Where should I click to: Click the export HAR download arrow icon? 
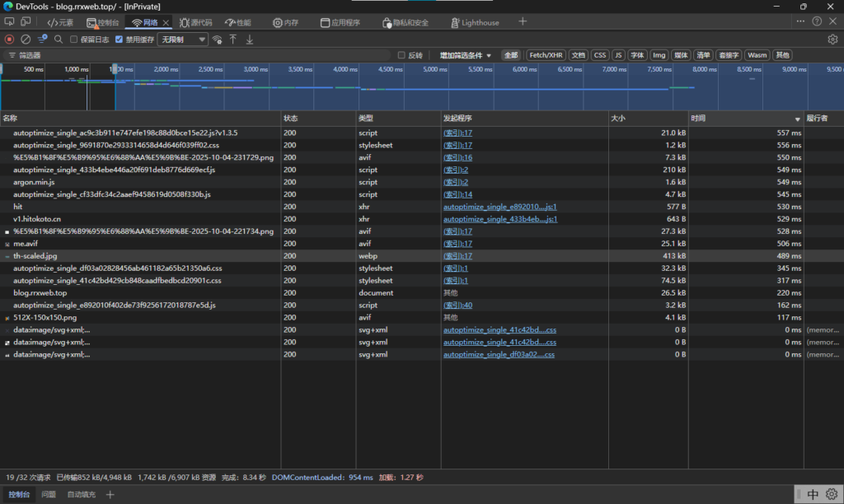pos(250,39)
